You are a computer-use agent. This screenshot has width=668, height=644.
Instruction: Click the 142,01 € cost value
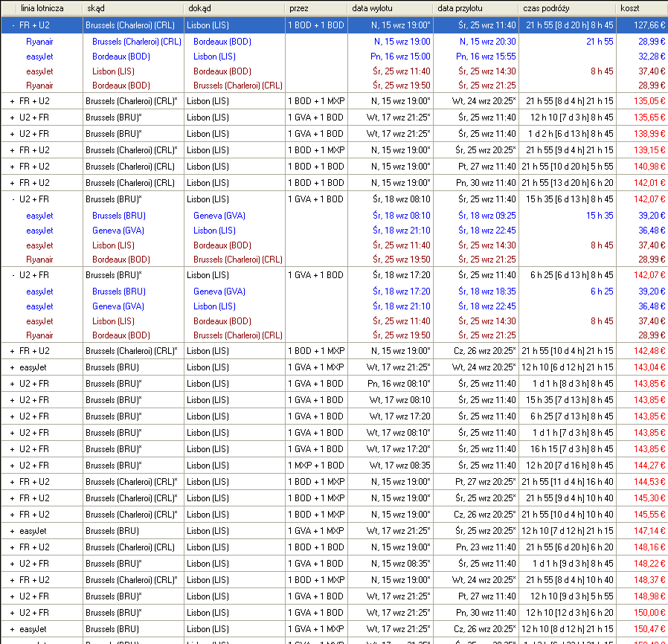[x=649, y=183]
